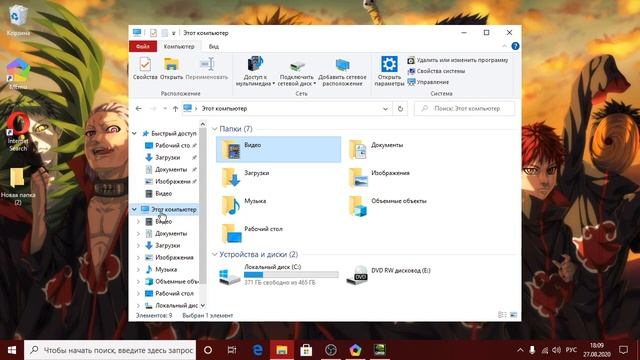Select the Видео folder in main pane

[278, 149]
